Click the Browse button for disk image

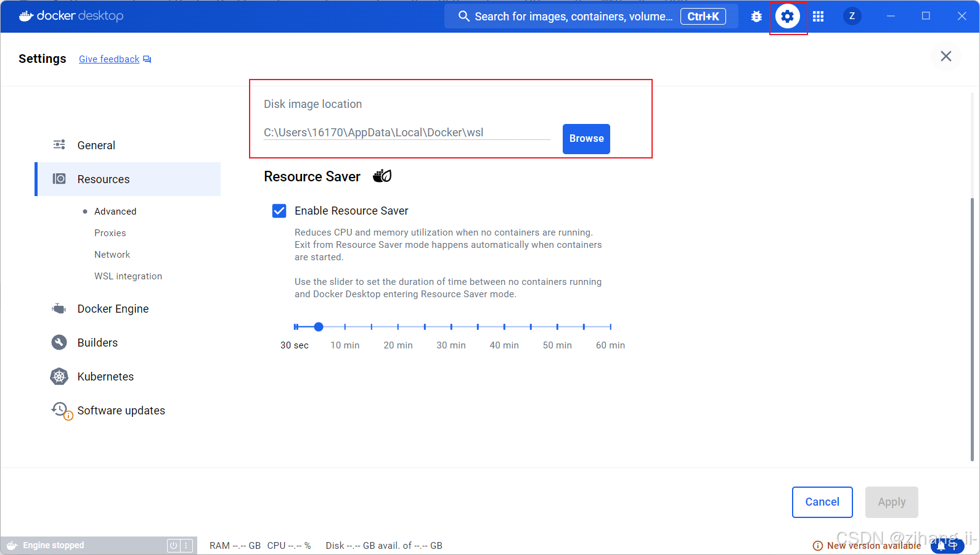[x=586, y=139]
